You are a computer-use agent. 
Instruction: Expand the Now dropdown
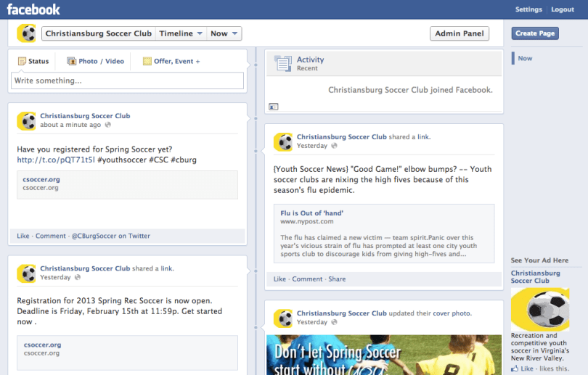(224, 33)
